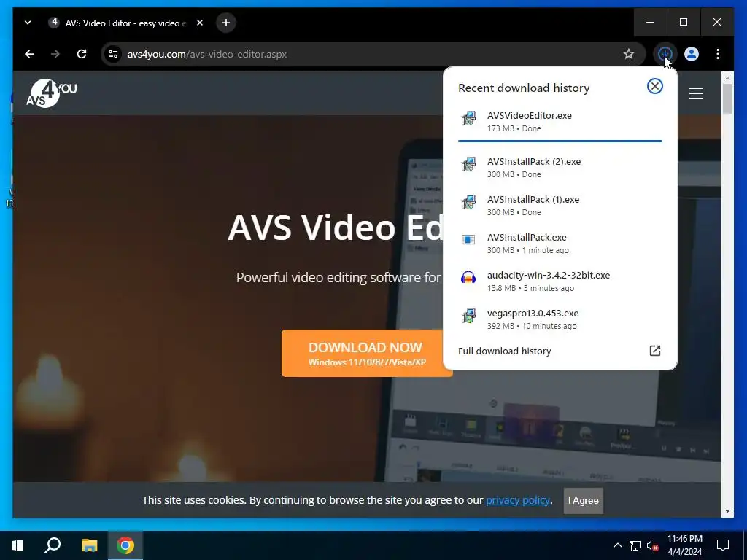
Task: Open Chrome three-dot menu
Action: [x=718, y=54]
